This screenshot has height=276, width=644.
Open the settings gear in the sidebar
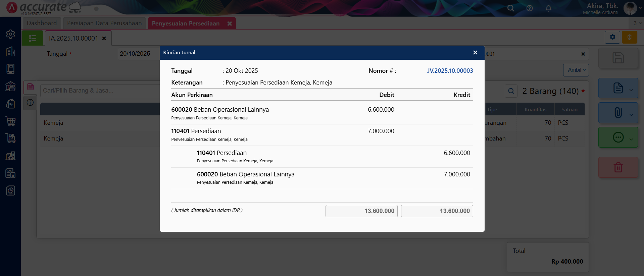point(10,34)
